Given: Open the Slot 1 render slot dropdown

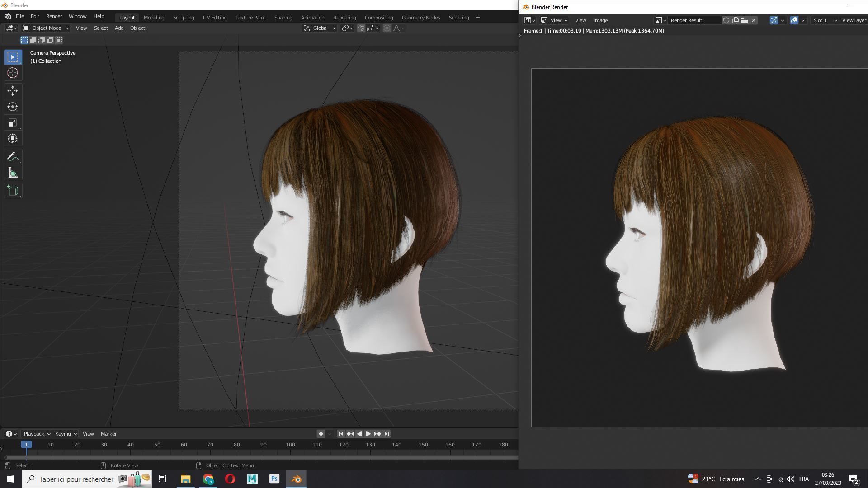Looking at the screenshot, I should [825, 20].
